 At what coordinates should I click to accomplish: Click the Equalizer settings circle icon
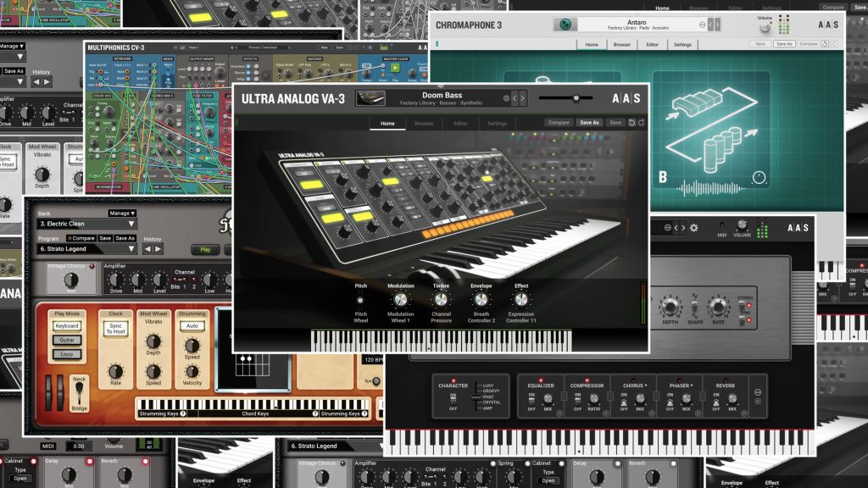tap(559, 413)
